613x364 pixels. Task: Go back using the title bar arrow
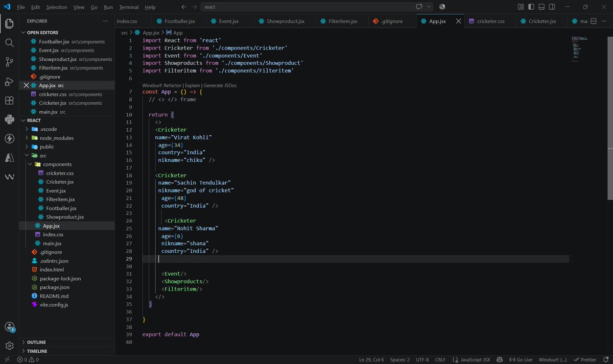click(x=184, y=7)
